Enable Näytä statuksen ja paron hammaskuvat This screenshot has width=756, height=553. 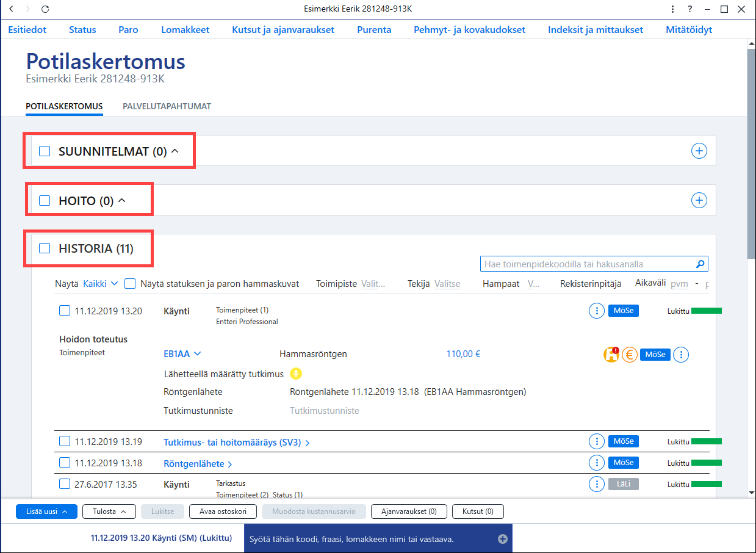point(130,284)
